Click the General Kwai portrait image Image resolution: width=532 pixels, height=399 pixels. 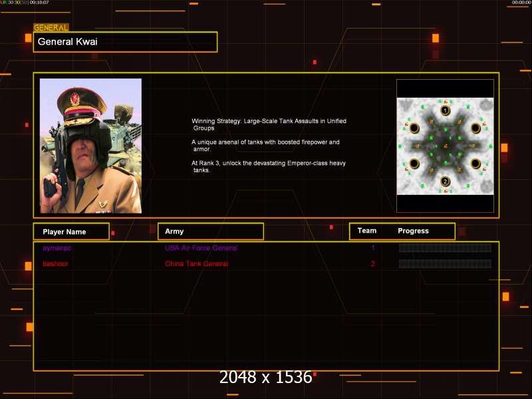click(90, 146)
